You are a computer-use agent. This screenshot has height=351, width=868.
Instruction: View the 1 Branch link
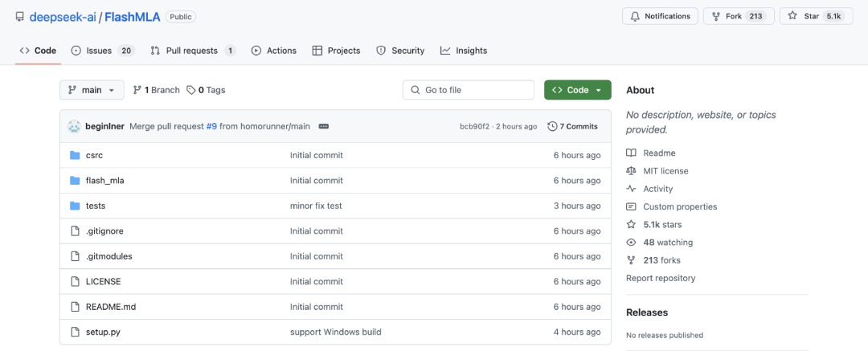tap(157, 90)
